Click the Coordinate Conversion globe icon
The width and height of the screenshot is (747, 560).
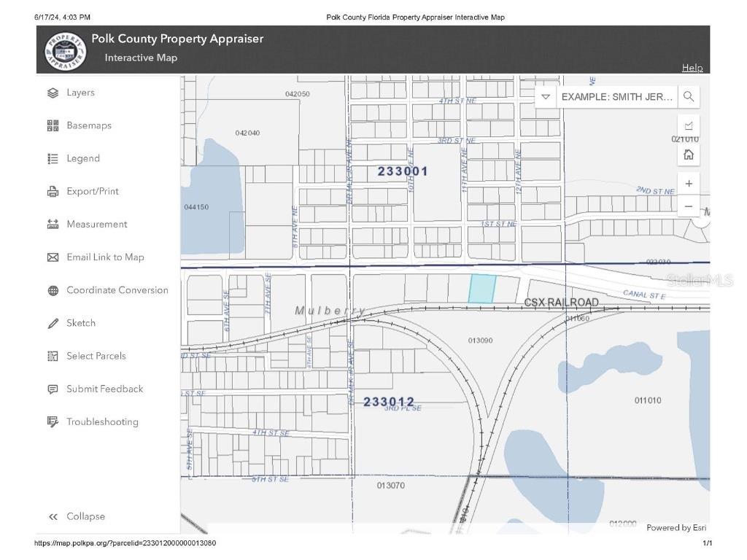click(53, 290)
